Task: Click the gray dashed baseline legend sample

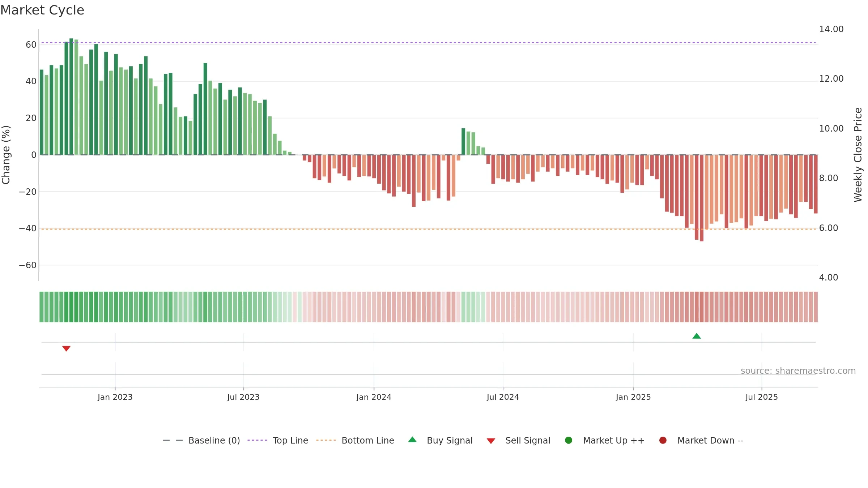Action: pos(173,440)
